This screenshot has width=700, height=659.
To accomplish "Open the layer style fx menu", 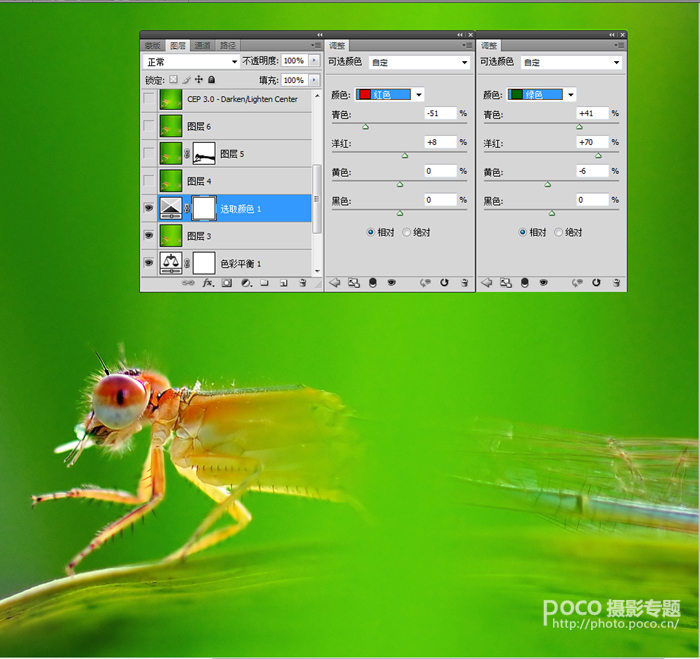I will click(x=208, y=283).
